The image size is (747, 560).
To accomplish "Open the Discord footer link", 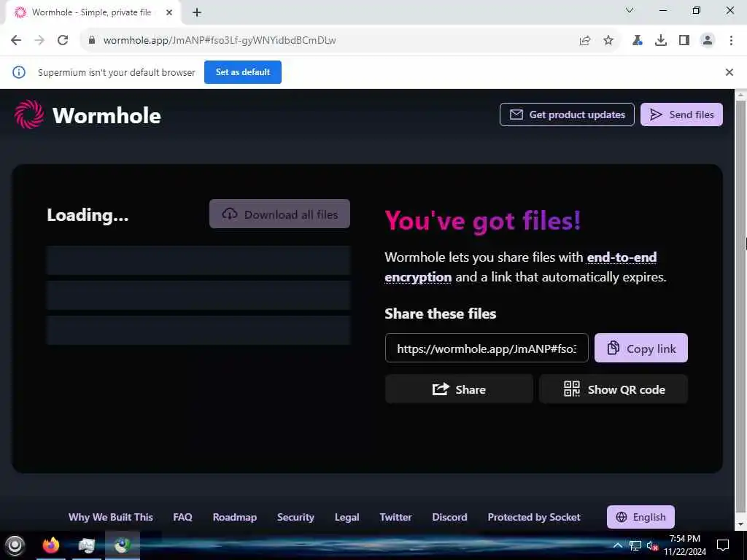I will [x=449, y=517].
